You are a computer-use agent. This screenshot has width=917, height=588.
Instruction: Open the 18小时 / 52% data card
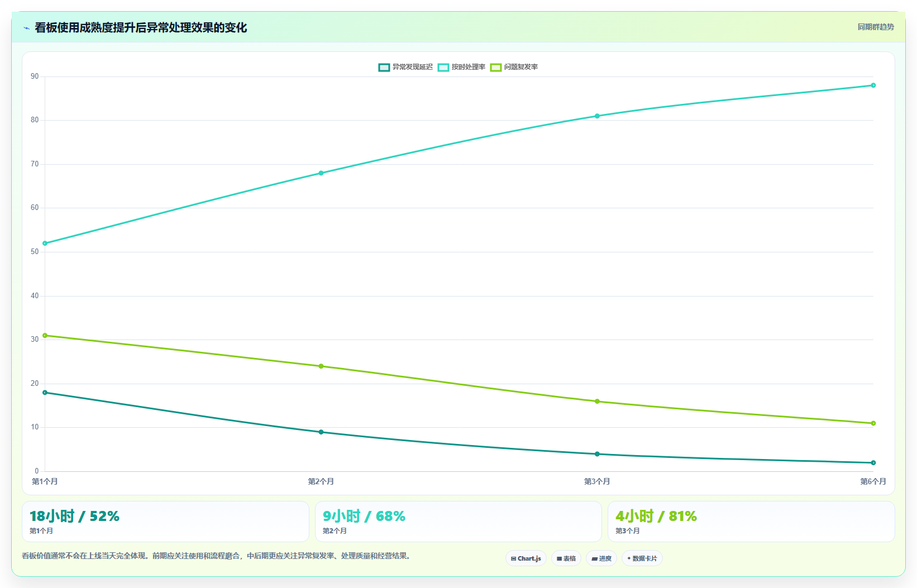pos(165,522)
